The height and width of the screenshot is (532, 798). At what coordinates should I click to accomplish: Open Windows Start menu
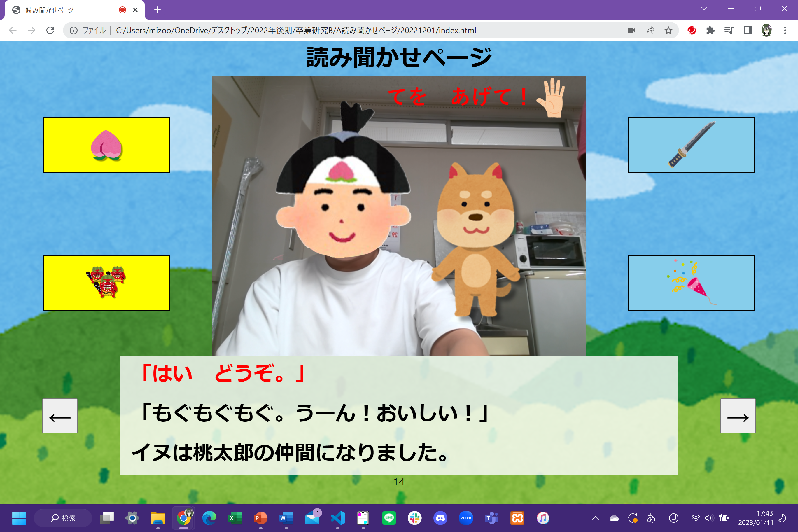click(x=19, y=518)
